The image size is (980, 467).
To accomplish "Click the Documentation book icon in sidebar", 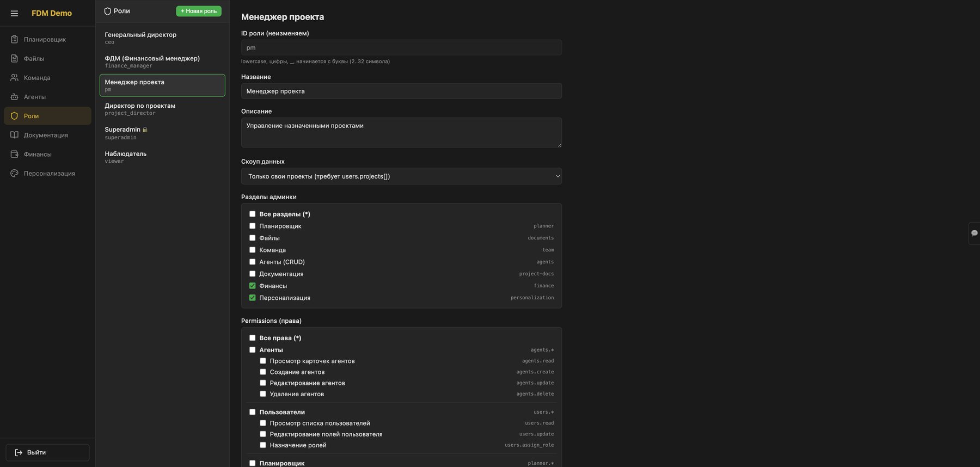I will click(15, 135).
